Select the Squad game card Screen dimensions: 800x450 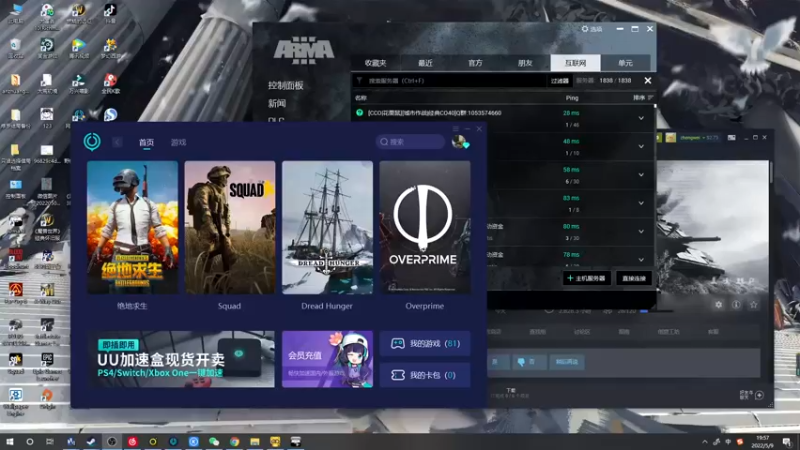[x=230, y=227]
